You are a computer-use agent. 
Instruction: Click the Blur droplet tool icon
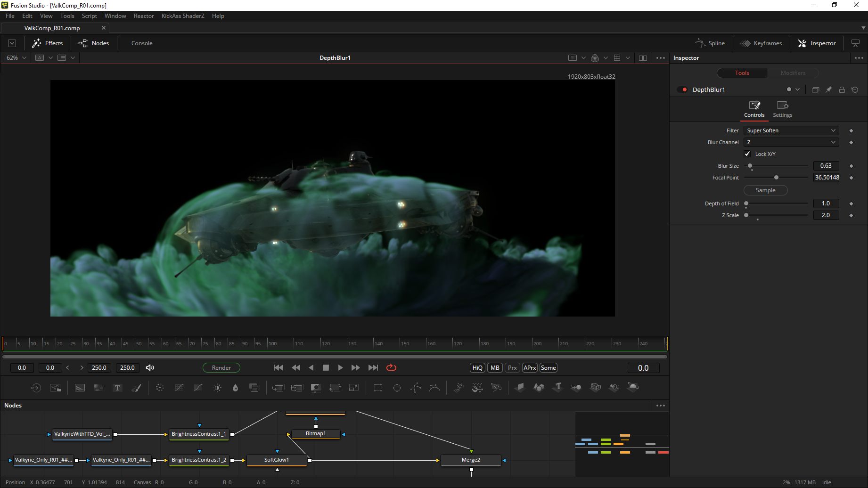click(235, 388)
